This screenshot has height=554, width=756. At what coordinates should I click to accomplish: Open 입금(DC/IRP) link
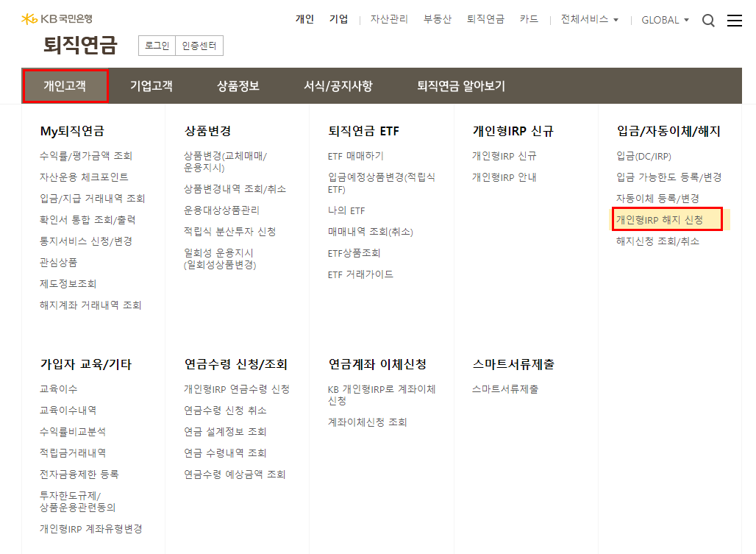pyautogui.click(x=643, y=156)
